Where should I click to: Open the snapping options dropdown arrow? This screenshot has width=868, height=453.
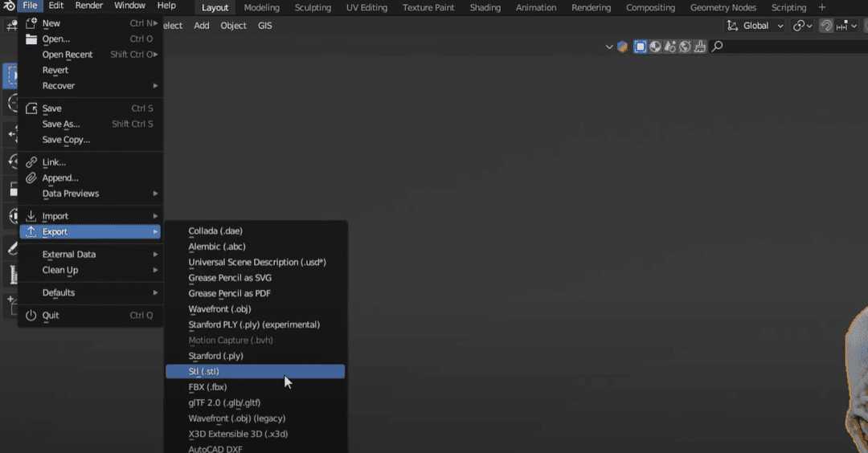click(x=854, y=26)
